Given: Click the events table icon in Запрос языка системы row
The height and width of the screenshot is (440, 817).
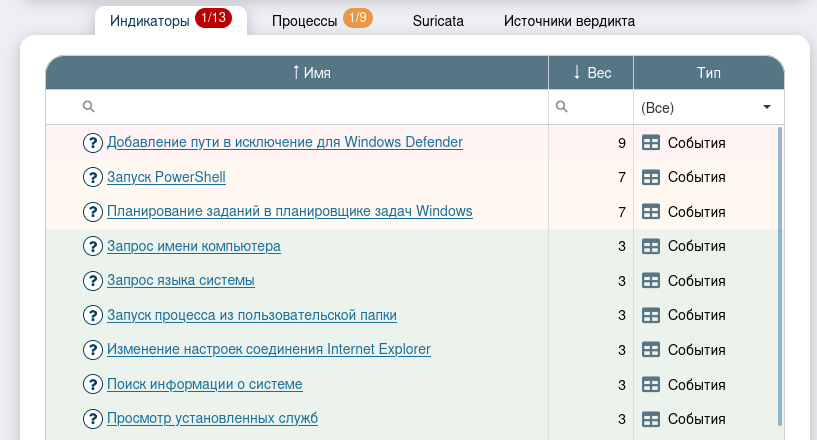Looking at the screenshot, I should pyautogui.click(x=651, y=281).
